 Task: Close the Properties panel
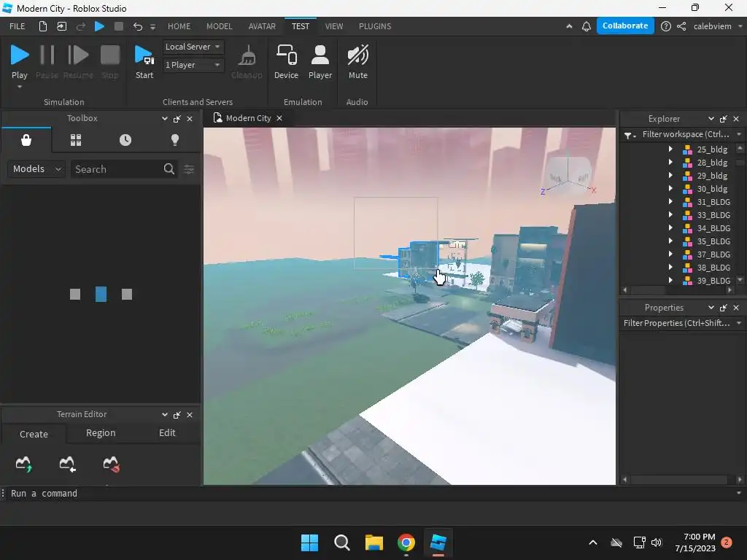pos(736,308)
